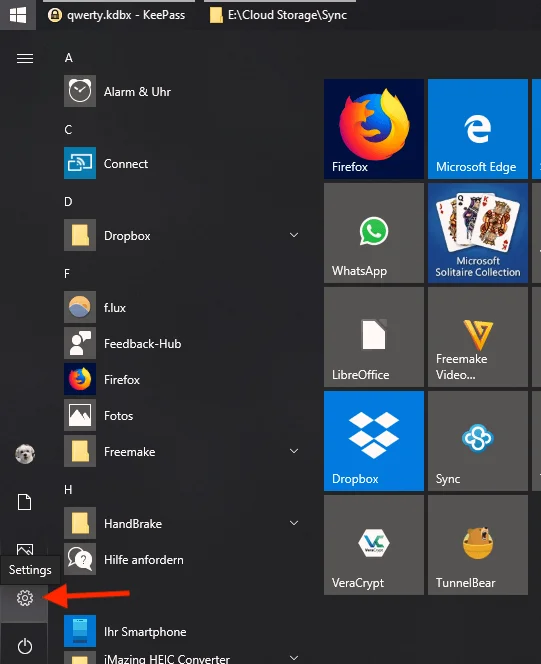The image size is (541, 664).
Task: Switch to E:\Cloud Storage\Sync Explorer window
Action: click(279, 15)
